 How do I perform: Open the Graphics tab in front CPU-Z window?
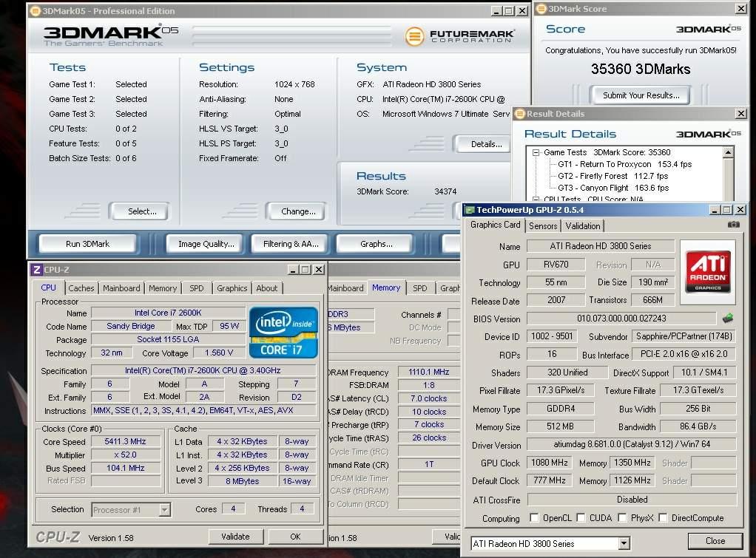(x=232, y=288)
